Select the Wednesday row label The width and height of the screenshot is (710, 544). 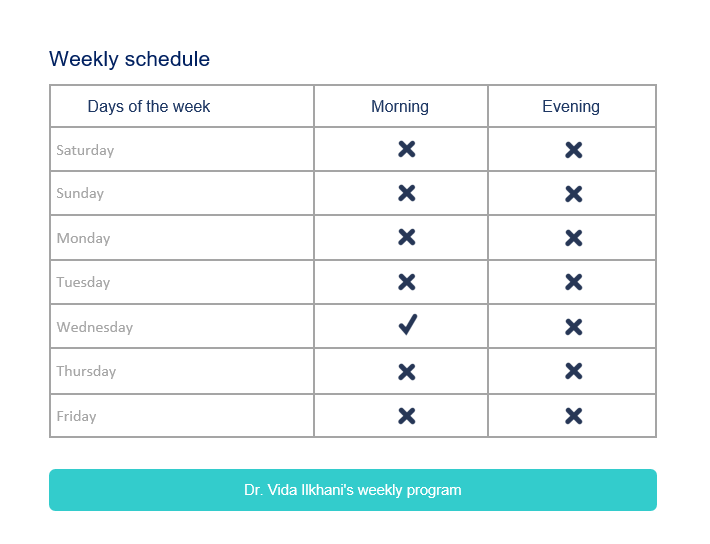[x=95, y=327]
